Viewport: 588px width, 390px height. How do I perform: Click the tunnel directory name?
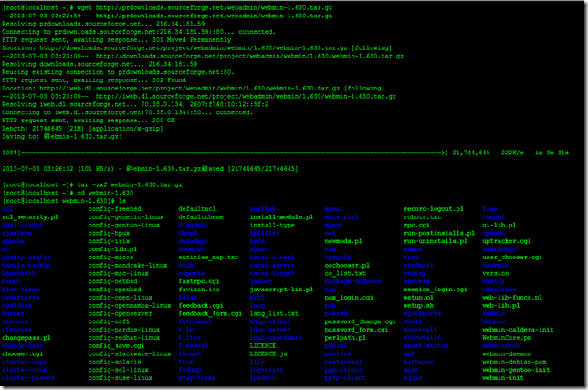point(493,217)
